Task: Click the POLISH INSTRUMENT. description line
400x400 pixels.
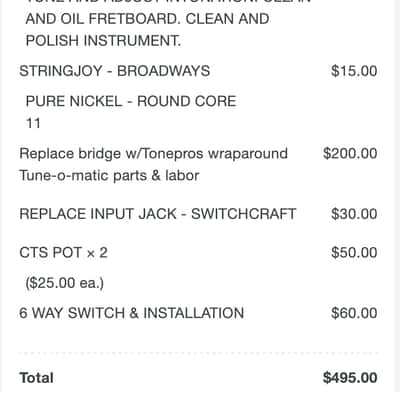Action: tap(103, 41)
